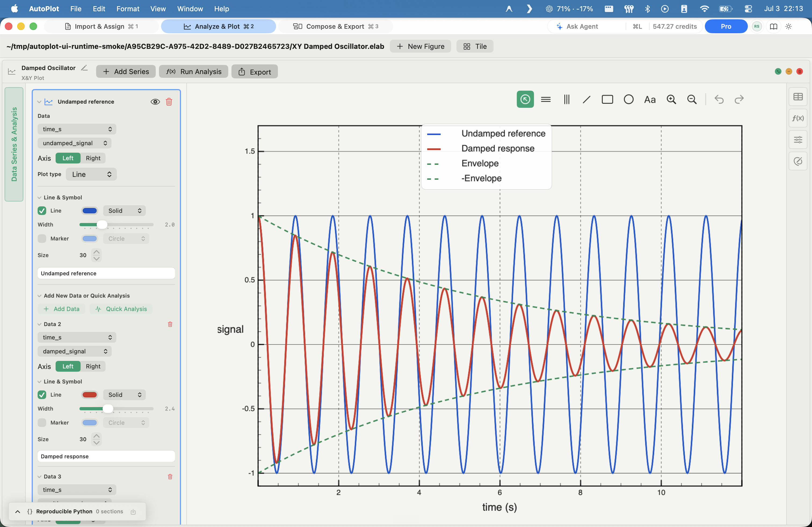The width and height of the screenshot is (812, 527).
Task: Select the Aa text annotation tool
Action: 650,100
